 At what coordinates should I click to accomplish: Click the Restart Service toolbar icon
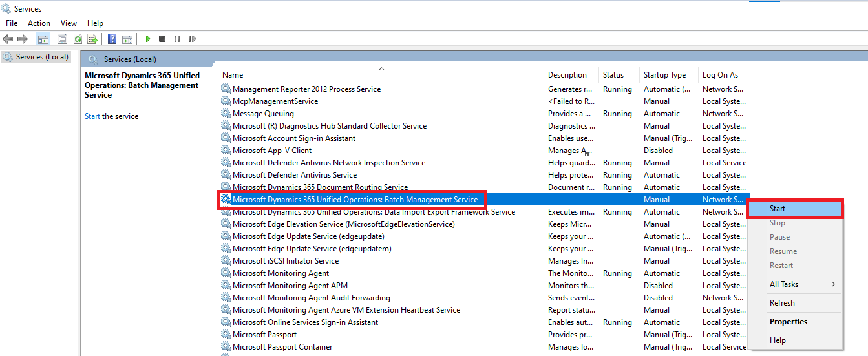click(192, 39)
